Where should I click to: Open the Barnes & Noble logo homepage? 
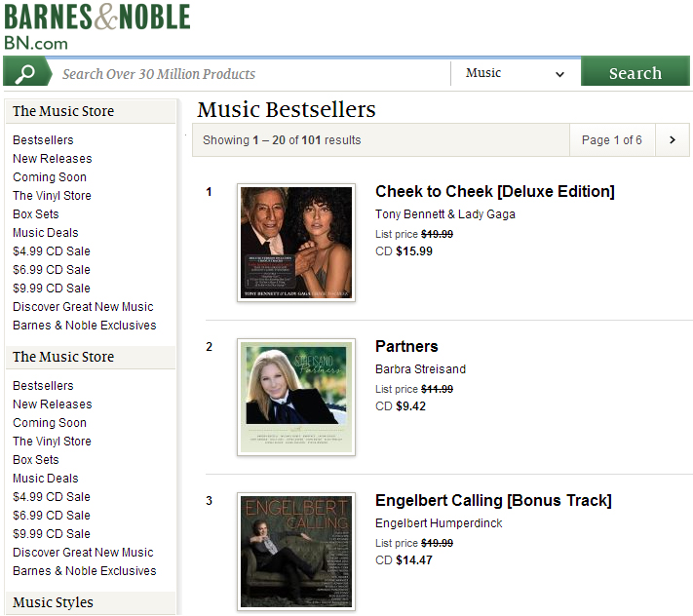[x=97, y=26]
